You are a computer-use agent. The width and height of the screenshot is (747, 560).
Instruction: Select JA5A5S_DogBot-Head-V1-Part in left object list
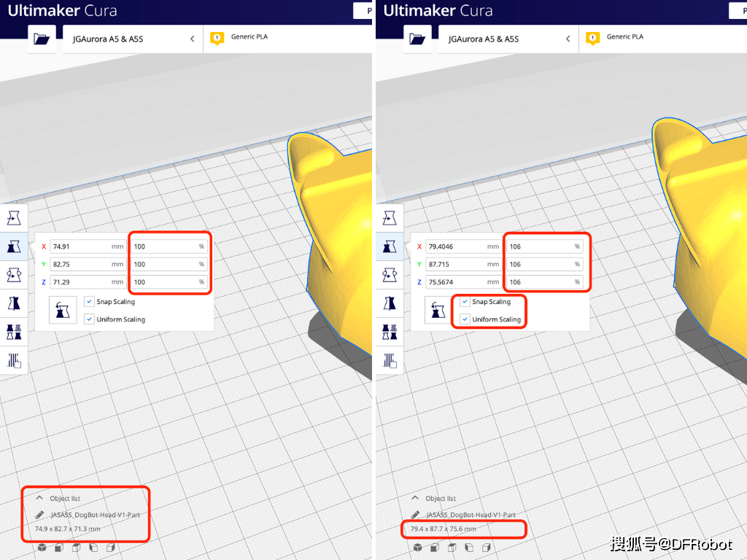tap(96, 515)
